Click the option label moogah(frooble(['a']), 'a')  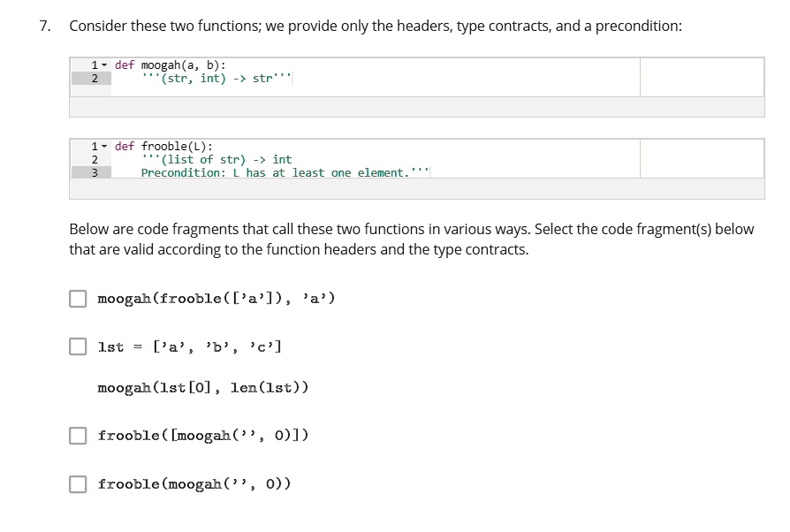point(216,298)
